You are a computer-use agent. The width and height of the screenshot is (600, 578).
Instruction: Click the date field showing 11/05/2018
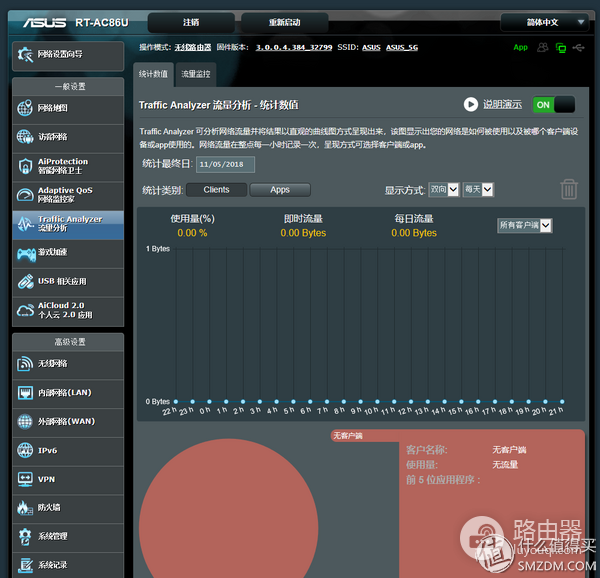(x=225, y=164)
